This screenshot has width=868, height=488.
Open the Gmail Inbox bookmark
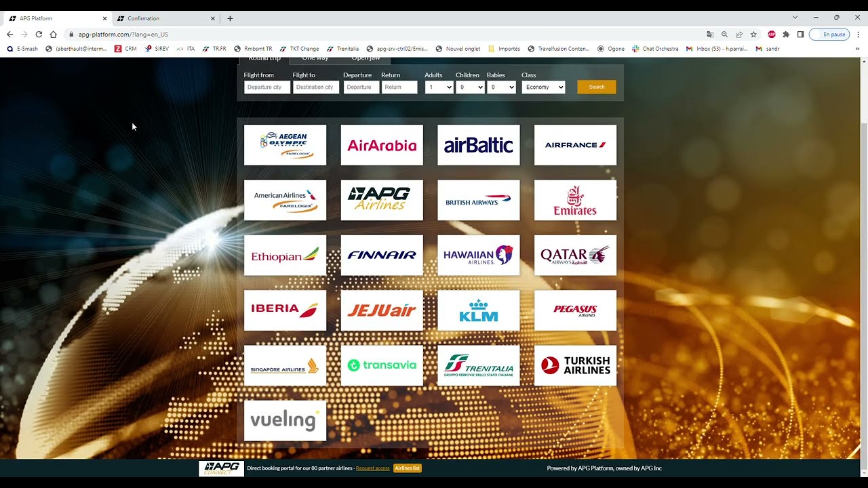tap(717, 49)
